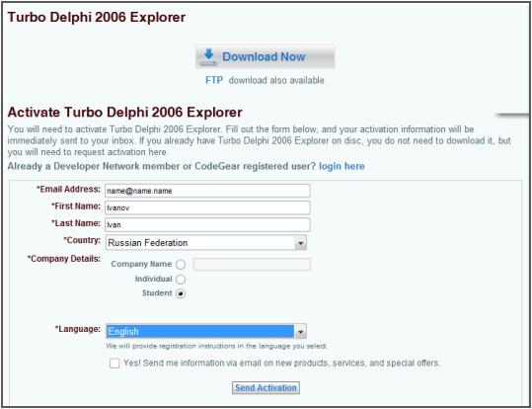Select the Individual radio button

(x=181, y=280)
